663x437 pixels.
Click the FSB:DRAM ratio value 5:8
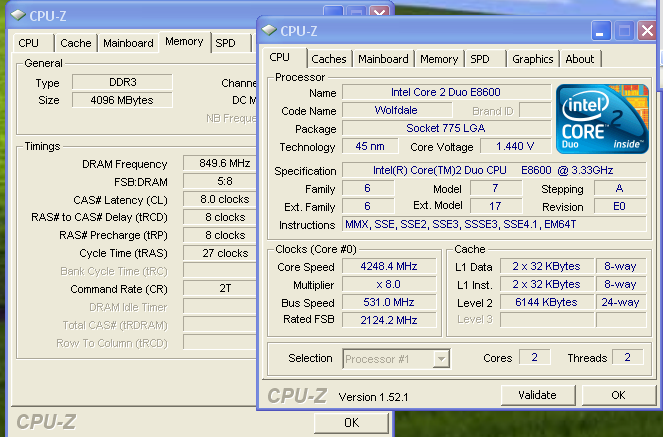[220, 181]
